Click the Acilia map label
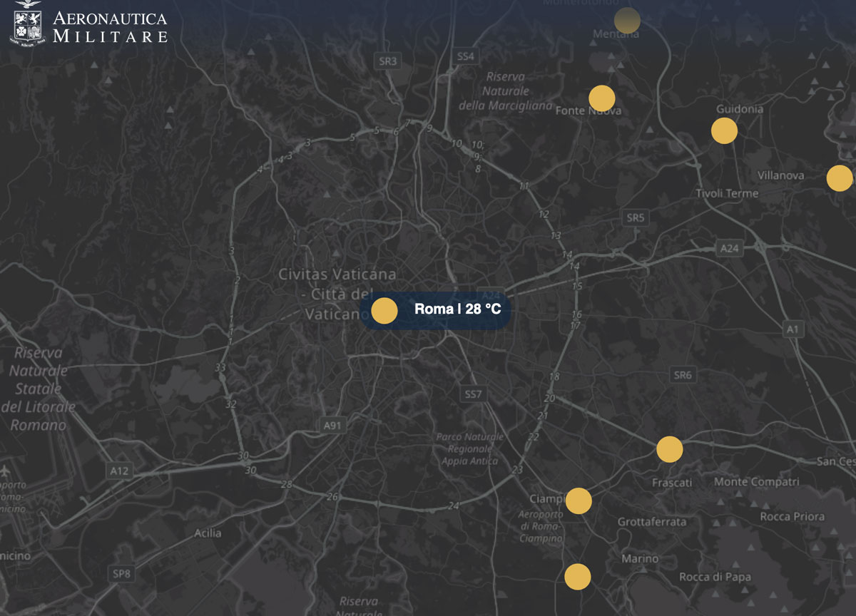The height and width of the screenshot is (616, 856). [x=208, y=533]
